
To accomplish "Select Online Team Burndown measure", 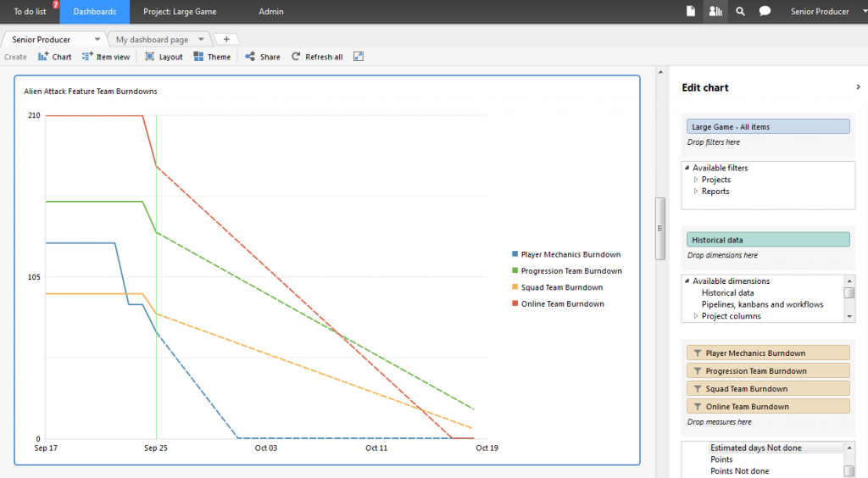I will pos(768,406).
